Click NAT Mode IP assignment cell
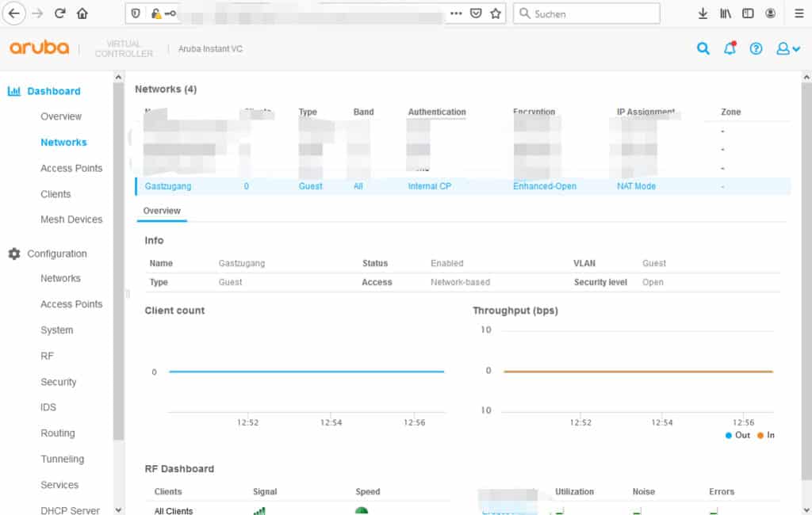The image size is (812, 515). 636,186
